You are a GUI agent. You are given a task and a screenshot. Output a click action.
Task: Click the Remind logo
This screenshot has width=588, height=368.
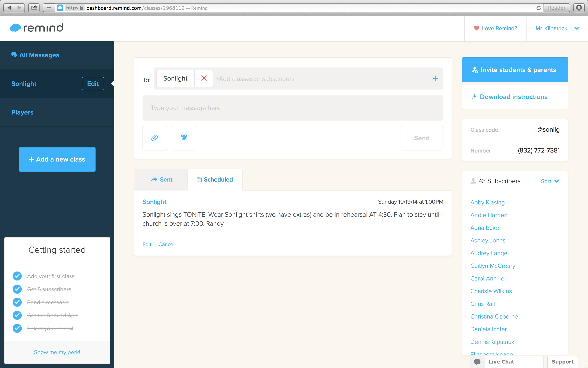37,28
